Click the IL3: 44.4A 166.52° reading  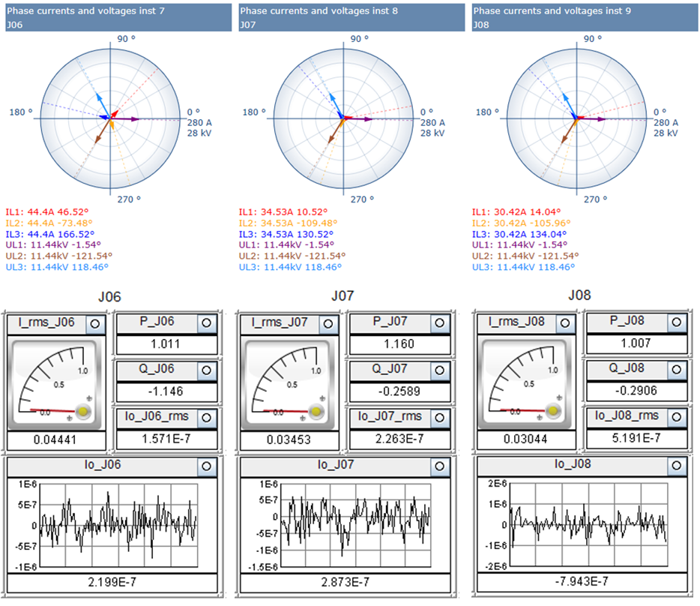(x=50, y=234)
